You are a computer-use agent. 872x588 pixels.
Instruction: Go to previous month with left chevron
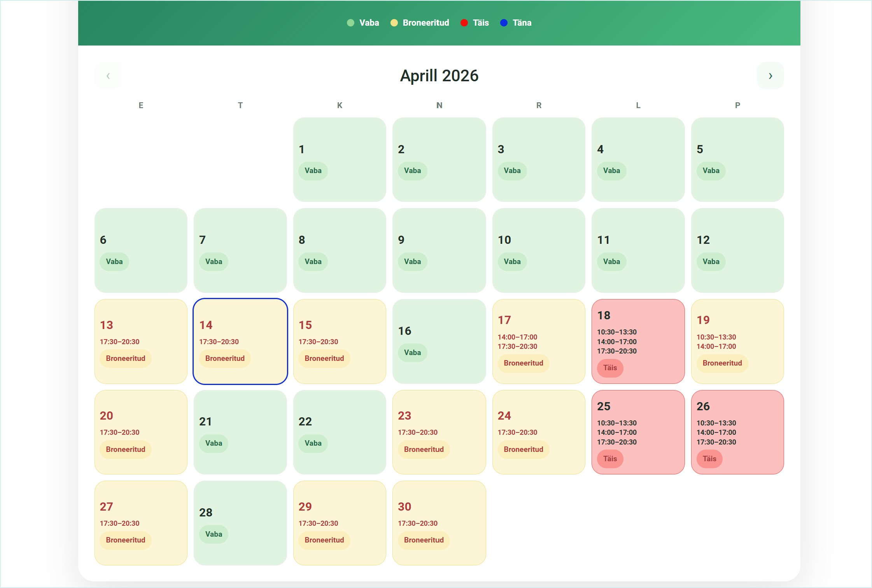108,76
